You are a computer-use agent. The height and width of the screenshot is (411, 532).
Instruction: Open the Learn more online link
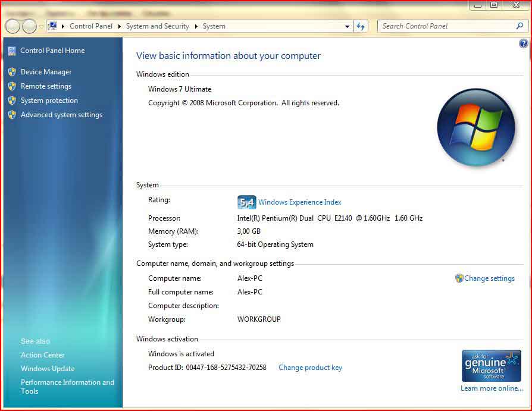[x=492, y=388]
